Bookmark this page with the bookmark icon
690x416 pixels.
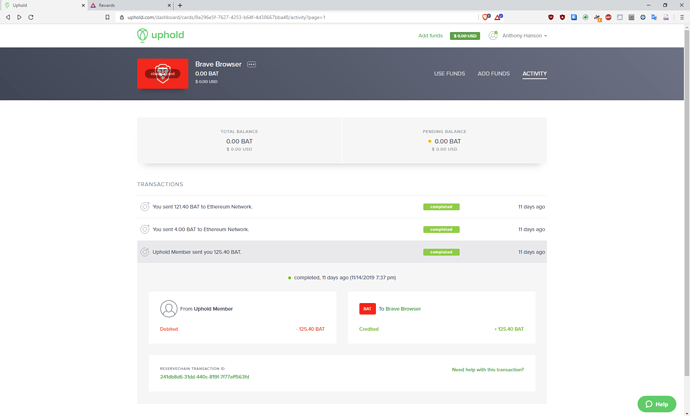(x=107, y=17)
